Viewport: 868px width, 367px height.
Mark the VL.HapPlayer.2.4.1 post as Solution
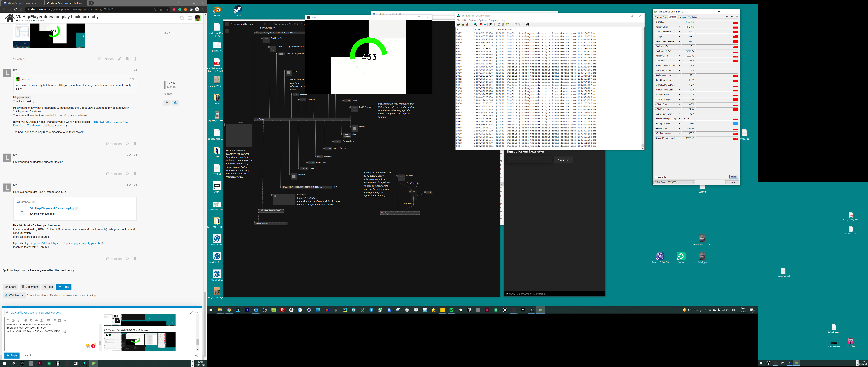pos(114,259)
